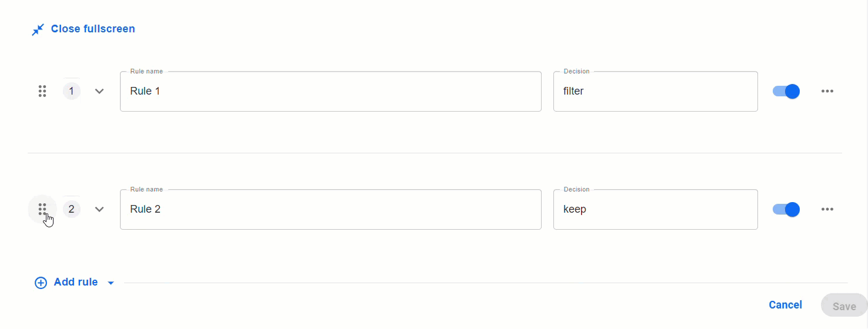Image resolution: width=868 pixels, height=329 pixels.
Task: Select the number 2 badge of second rule
Action: [72, 209]
